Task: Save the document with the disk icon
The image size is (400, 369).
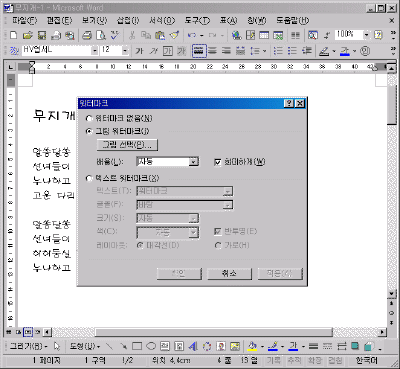Action: pos(42,35)
